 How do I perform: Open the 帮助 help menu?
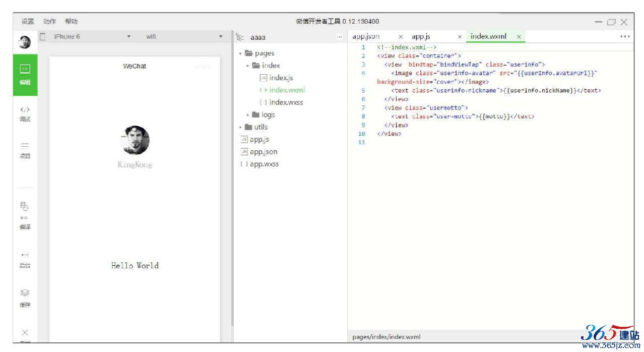[x=71, y=21]
